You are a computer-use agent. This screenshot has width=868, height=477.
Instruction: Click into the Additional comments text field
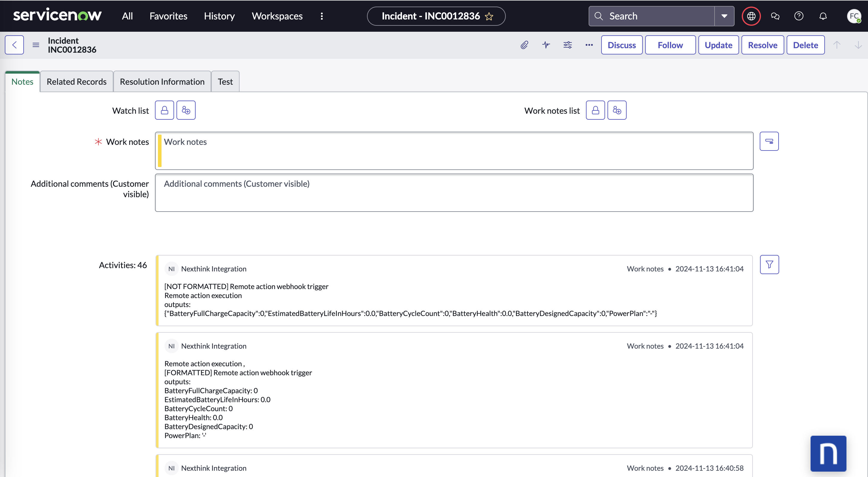click(454, 193)
